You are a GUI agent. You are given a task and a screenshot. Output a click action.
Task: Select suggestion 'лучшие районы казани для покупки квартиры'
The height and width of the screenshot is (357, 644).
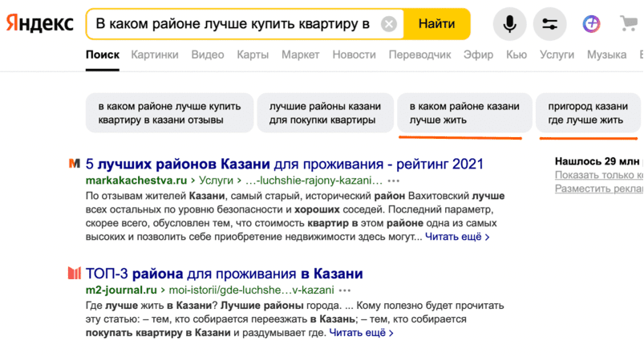324,113
